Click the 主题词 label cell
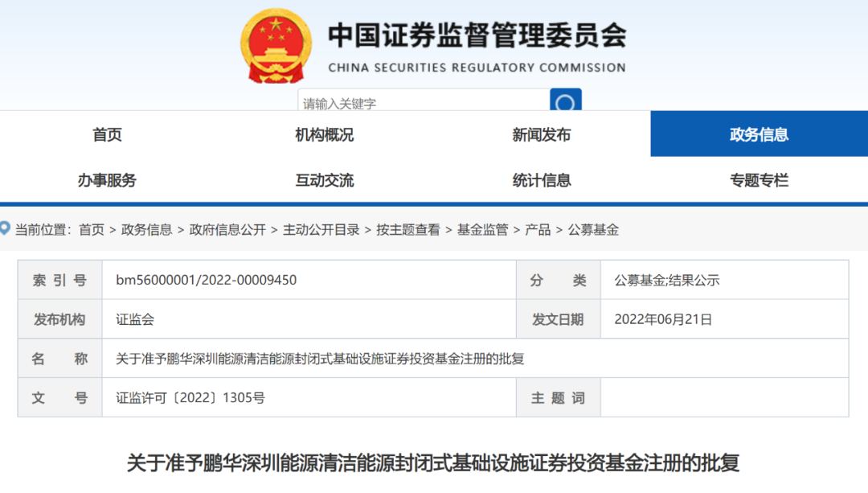 (559, 398)
